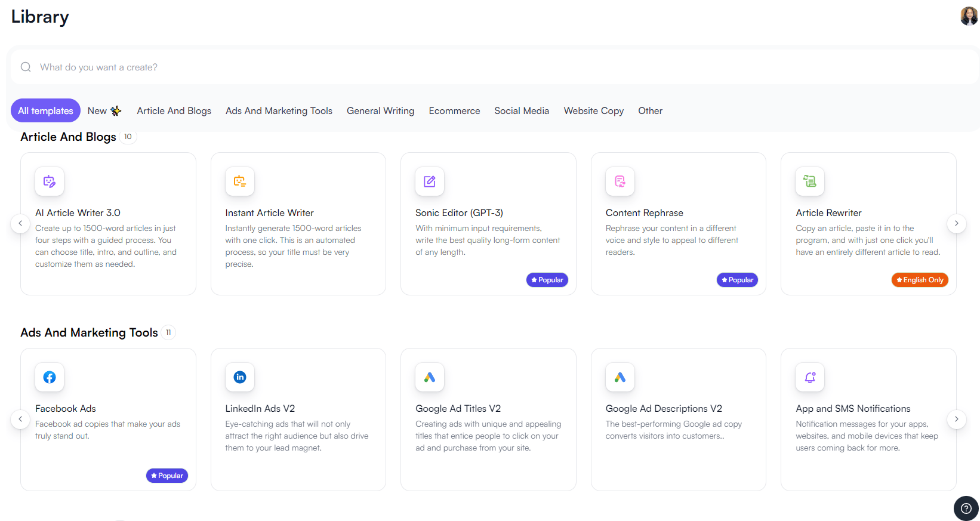Viewport: 980px width, 521px height.
Task: Select the Sonic Editor pencil icon
Action: tap(430, 181)
